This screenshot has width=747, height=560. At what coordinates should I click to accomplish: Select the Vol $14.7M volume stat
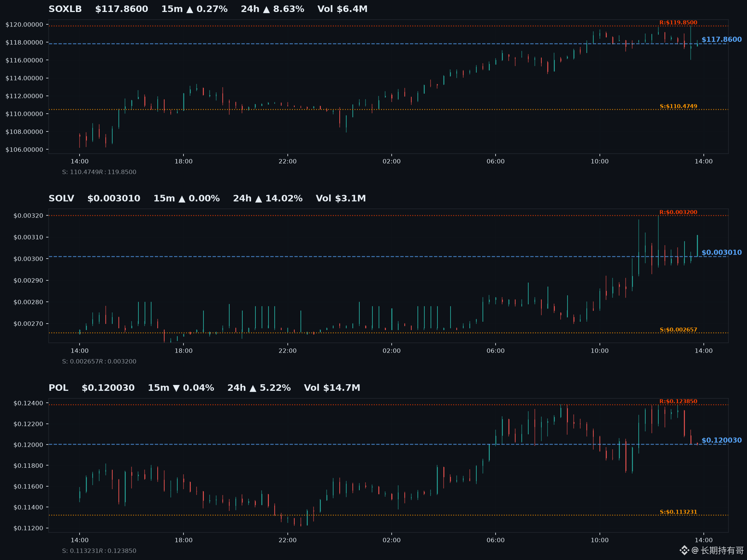click(332, 388)
